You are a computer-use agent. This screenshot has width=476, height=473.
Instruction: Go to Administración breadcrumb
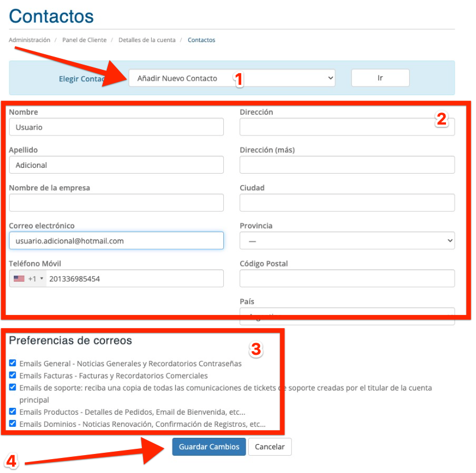pos(29,40)
